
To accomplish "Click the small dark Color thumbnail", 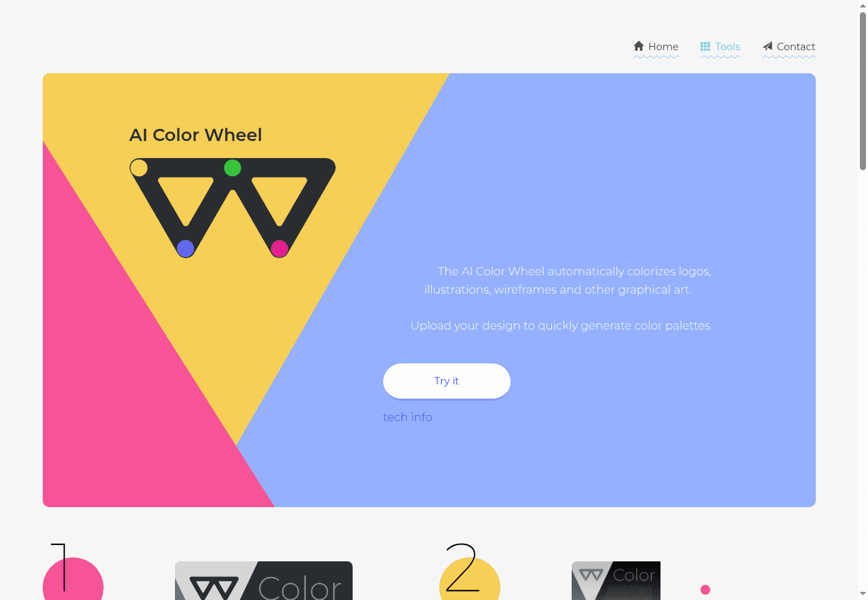I will pyautogui.click(x=616, y=581).
